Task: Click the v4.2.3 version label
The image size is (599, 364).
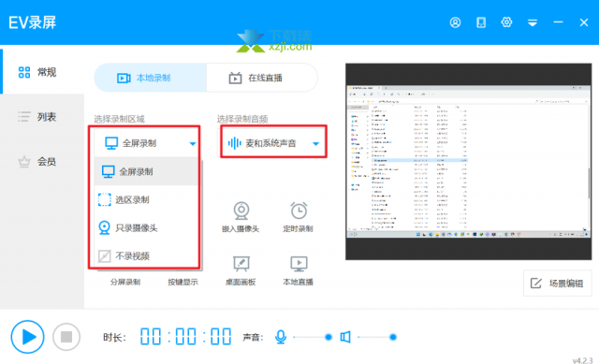Action: (582, 360)
